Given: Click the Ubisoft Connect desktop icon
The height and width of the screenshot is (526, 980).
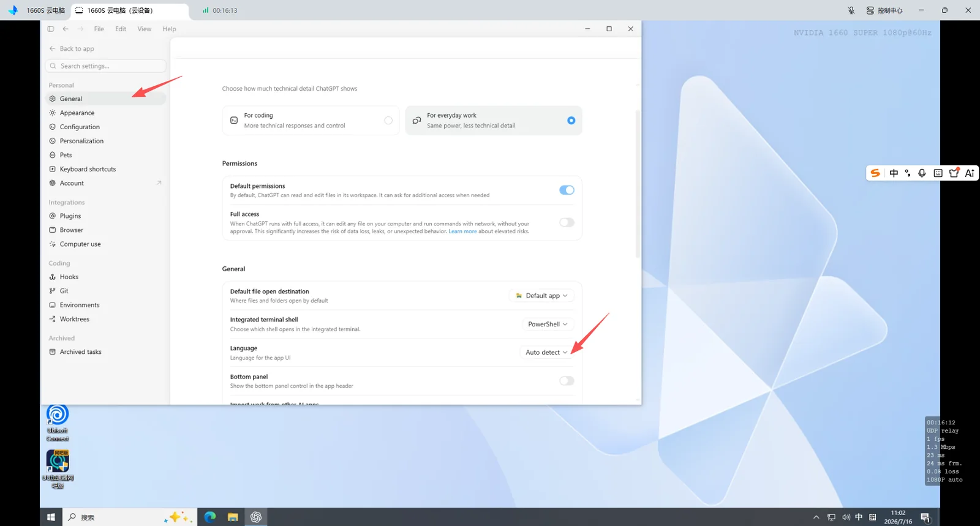Looking at the screenshot, I should [x=58, y=423].
